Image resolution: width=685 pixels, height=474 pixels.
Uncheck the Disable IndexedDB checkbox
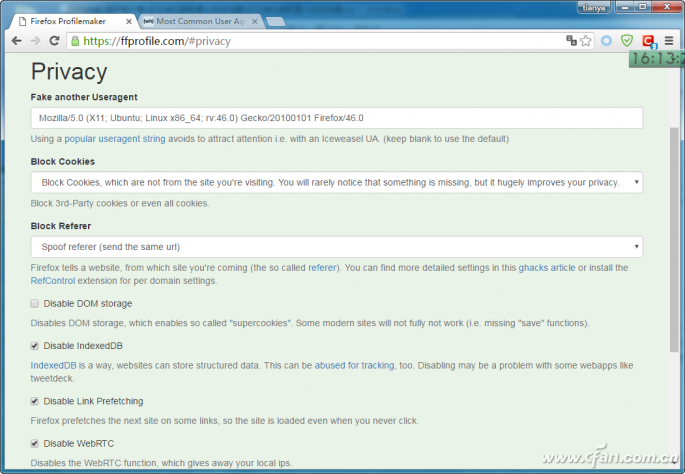(35, 346)
